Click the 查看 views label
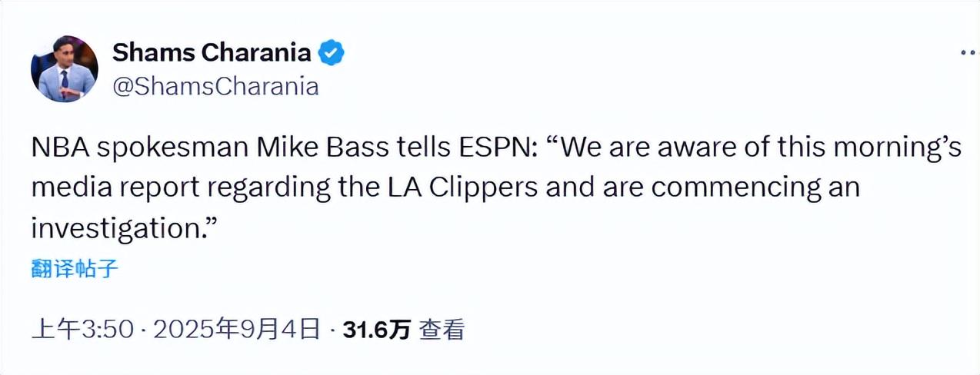980x375 pixels. pos(442,330)
